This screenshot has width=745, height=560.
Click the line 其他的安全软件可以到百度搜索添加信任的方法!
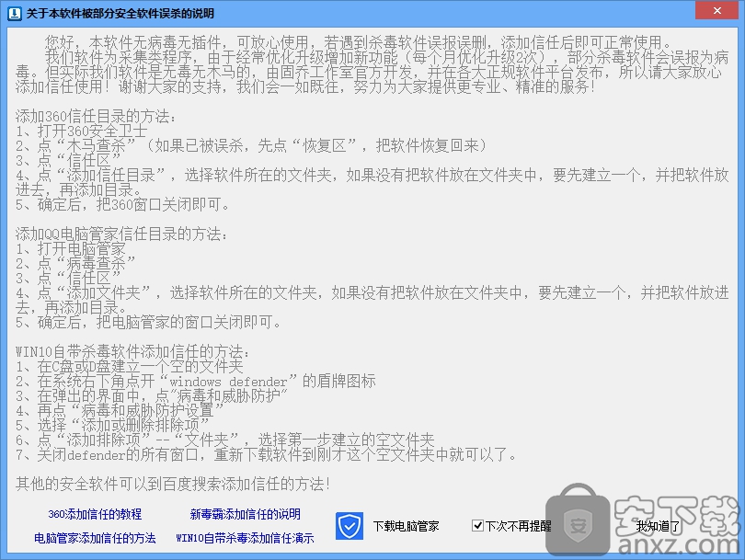click(173, 484)
